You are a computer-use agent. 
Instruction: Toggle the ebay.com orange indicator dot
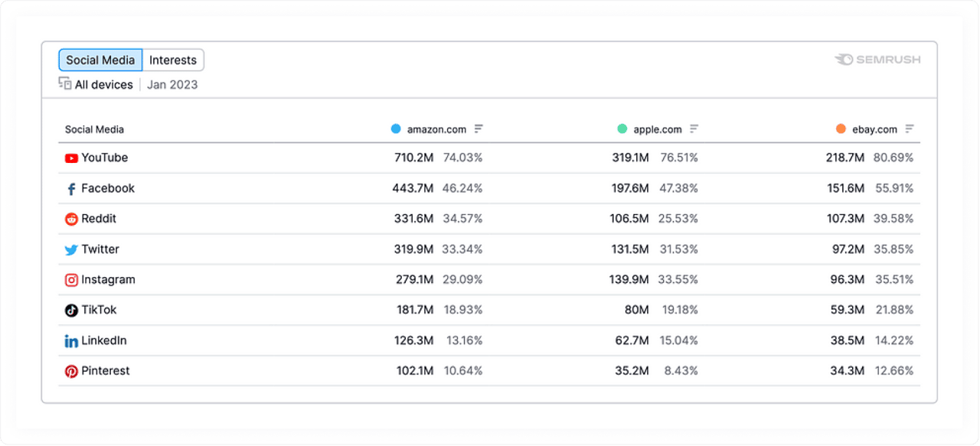tap(840, 129)
